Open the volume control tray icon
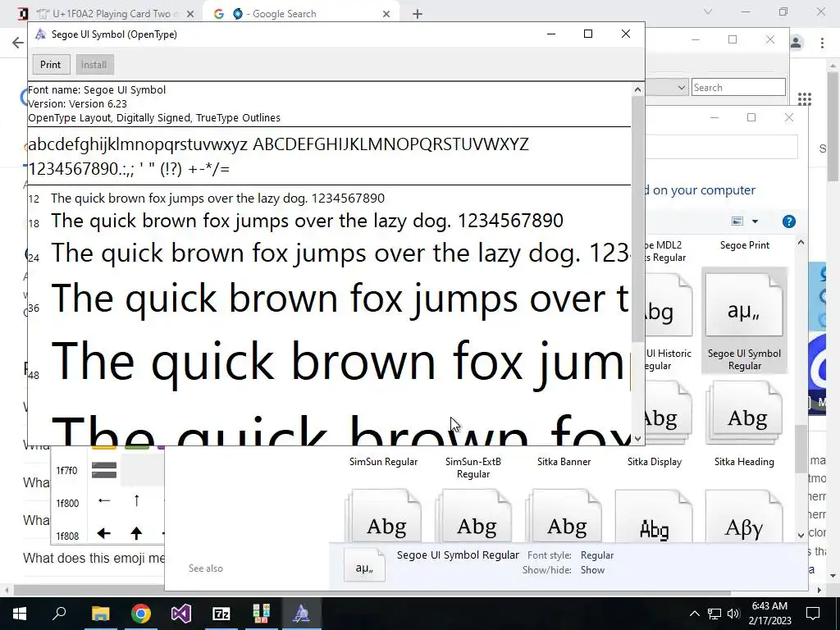This screenshot has height=630, width=840. (x=733, y=614)
